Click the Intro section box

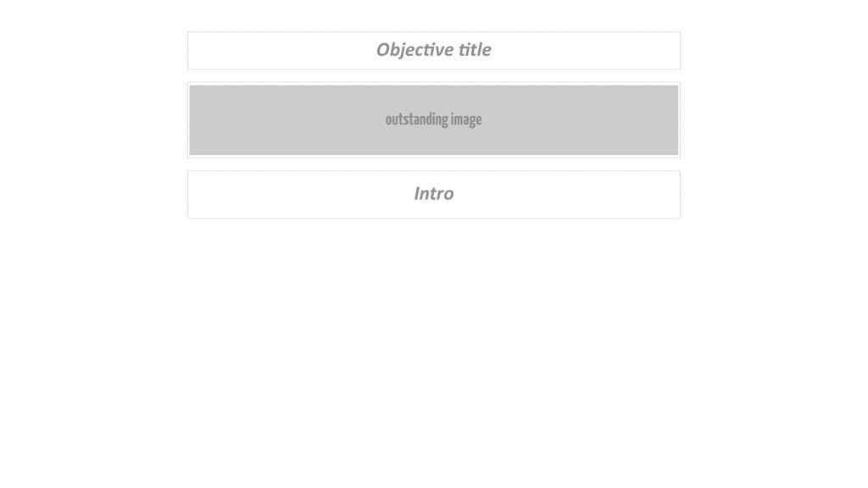[433, 194]
